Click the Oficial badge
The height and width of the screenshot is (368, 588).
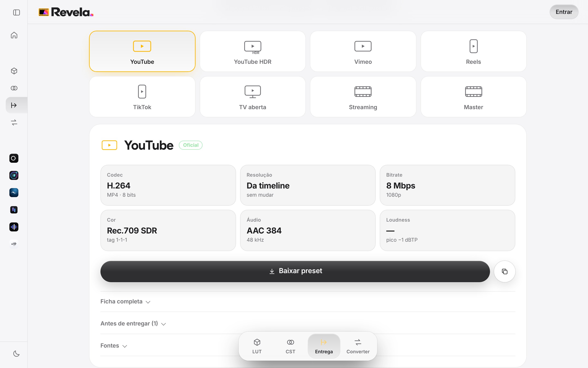tap(191, 145)
